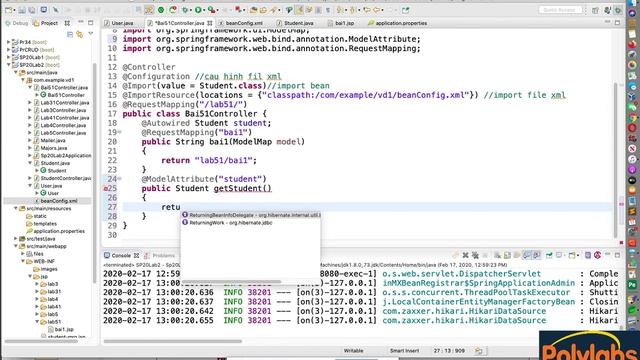Select beanConfig.xml in Project explorer tree
Viewport: 640px width, 360px height.
[x=59, y=201]
